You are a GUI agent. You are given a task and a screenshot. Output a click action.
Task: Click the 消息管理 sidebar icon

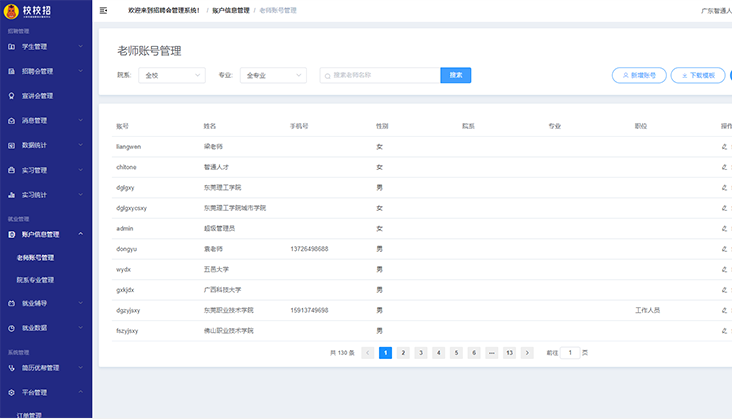pyautogui.click(x=12, y=121)
